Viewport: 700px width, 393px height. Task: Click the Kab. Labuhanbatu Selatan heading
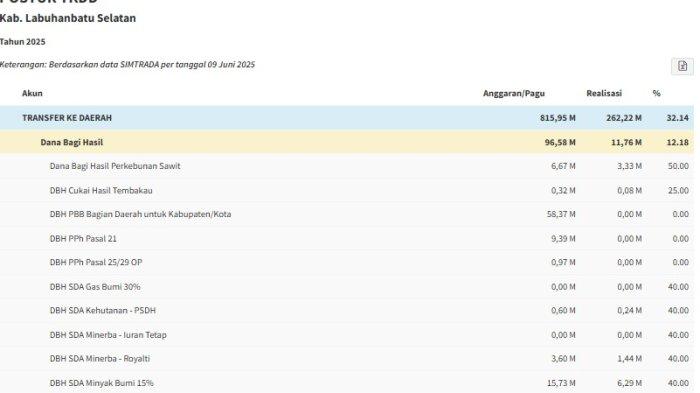coord(68,18)
